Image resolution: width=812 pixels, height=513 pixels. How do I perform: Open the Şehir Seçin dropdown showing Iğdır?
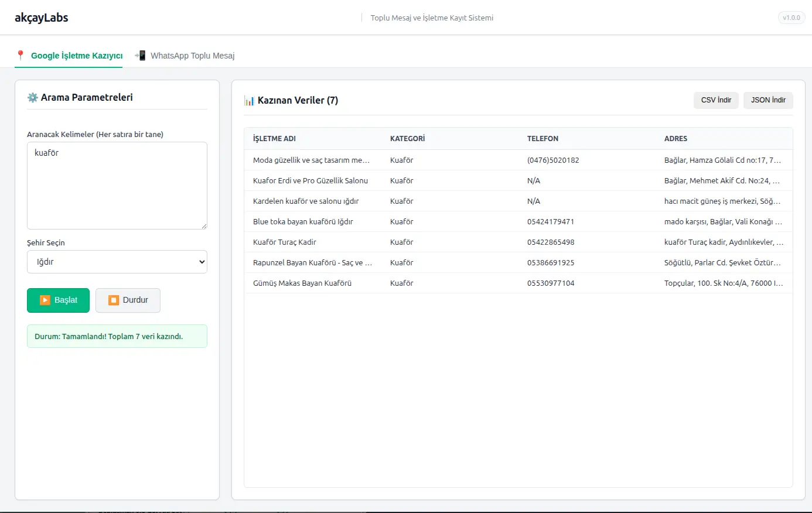coord(117,262)
